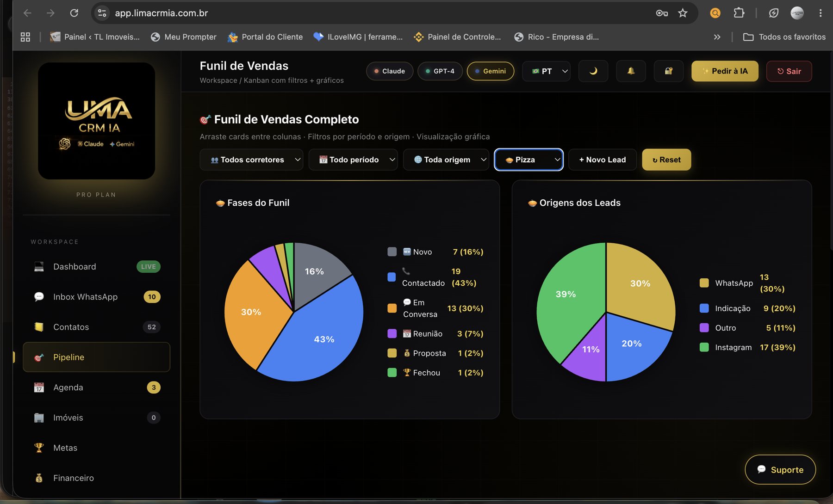Click the browser back arrow

coord(27,13)
